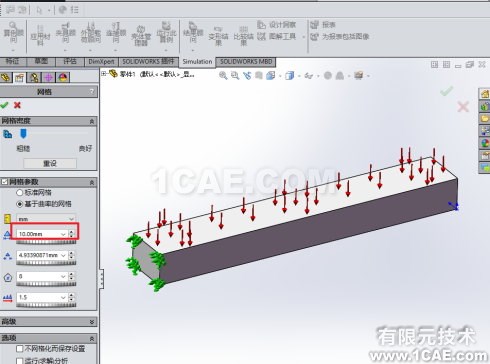Click the 比较结果 compare results icon
490x364 pixels.
pos(243,35)
